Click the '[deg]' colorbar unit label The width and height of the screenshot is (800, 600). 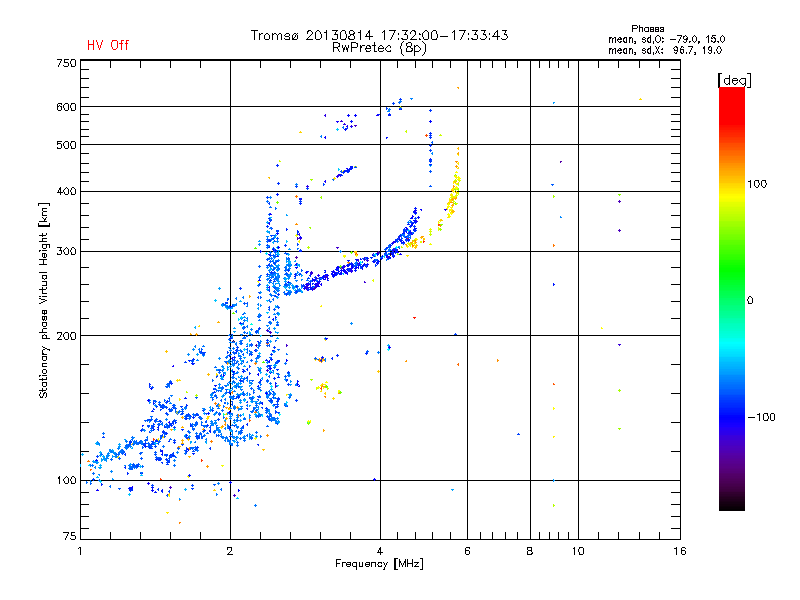[734, 80]
